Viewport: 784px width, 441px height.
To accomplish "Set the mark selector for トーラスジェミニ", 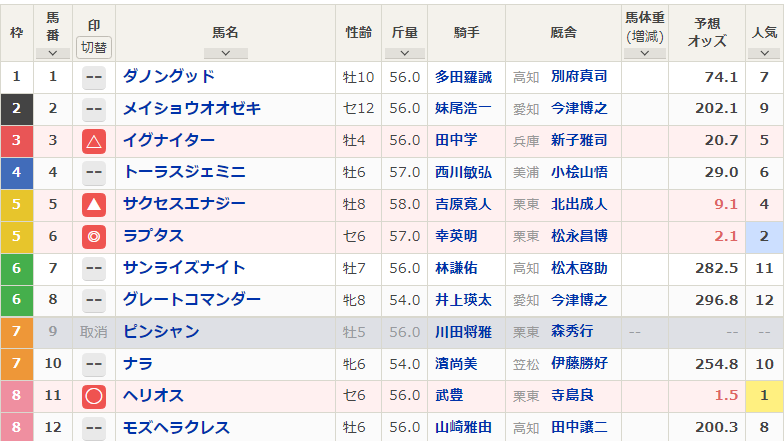I will 94,173.
